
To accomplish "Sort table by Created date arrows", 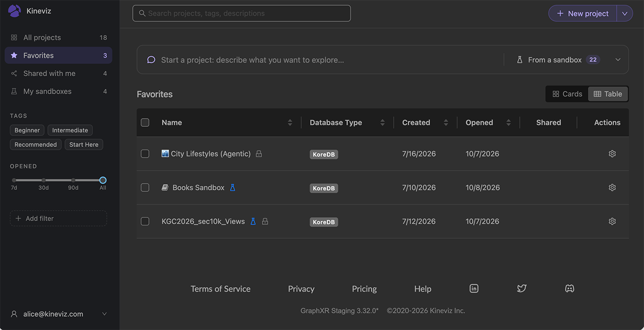I will tap(446, 123).
